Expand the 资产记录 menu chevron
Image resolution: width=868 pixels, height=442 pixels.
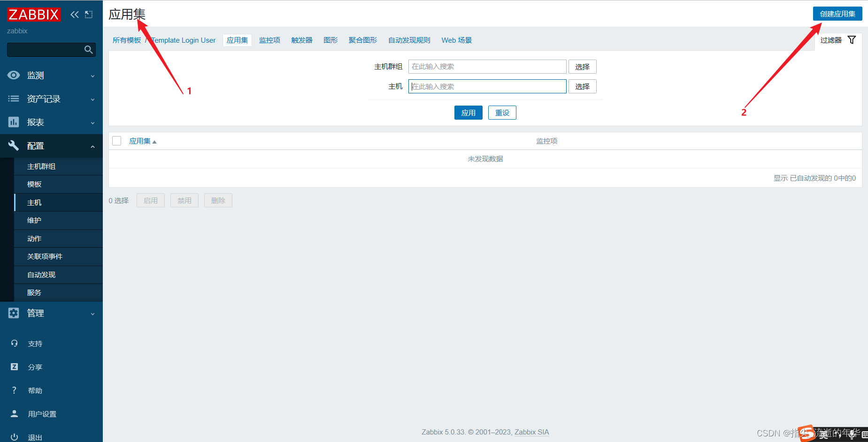(x=92, y=99)
